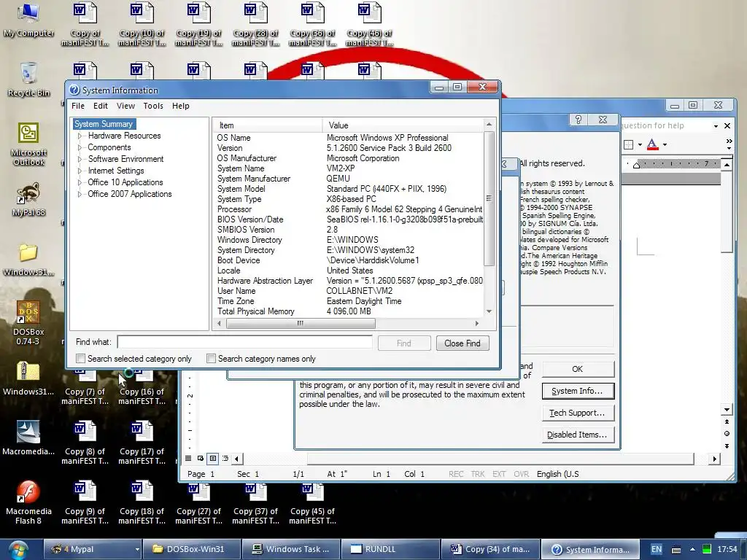Click Word's print layout view icon
Screen dimensions: 747x560
tap(213, 459)
